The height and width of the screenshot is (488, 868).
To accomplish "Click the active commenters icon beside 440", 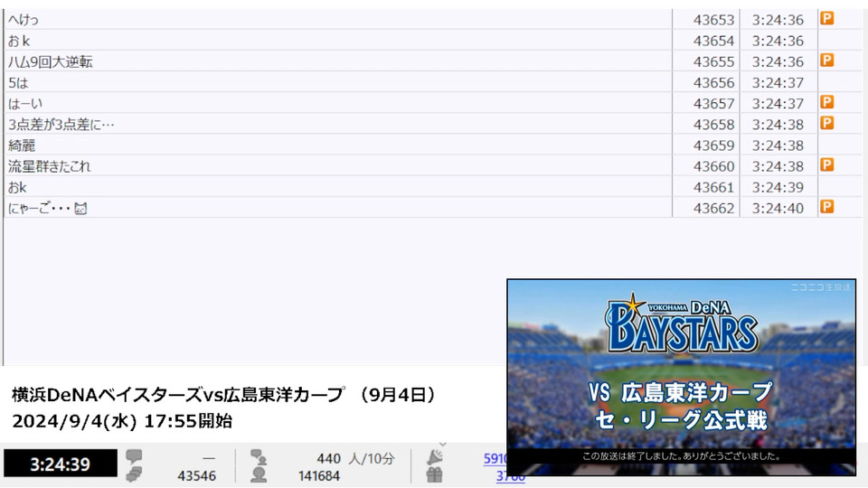I will tap(258, 457).
